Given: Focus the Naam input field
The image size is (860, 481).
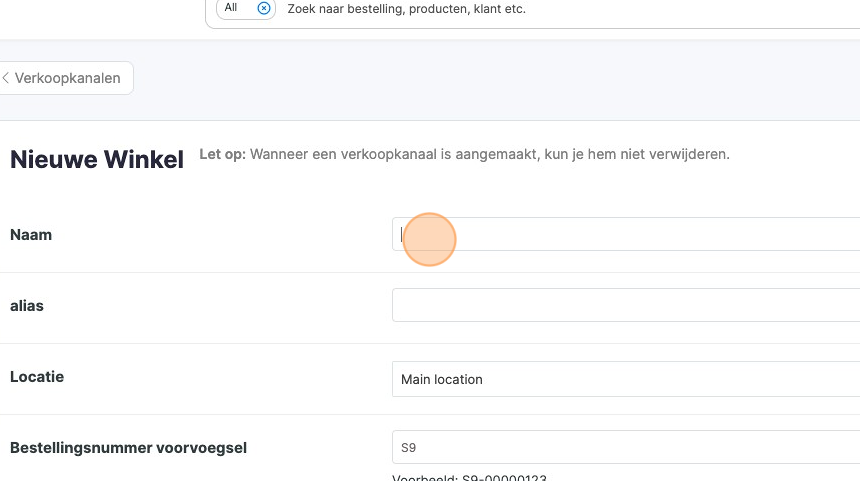Looking at the screenshot, I should tap(626, 234).
